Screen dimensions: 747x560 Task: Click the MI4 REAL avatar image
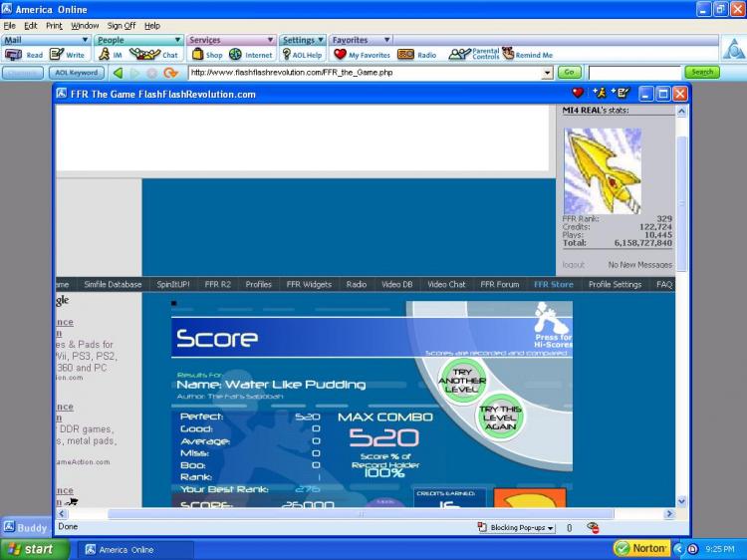tap(603, 170)
